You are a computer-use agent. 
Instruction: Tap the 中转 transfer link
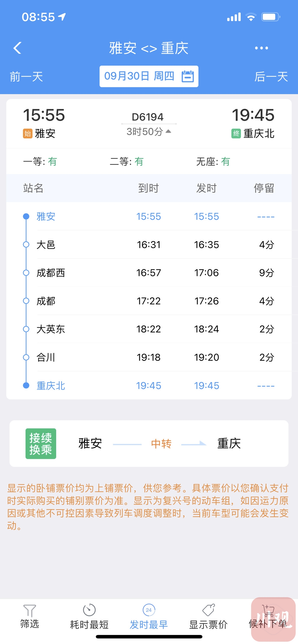click(161, 444)
